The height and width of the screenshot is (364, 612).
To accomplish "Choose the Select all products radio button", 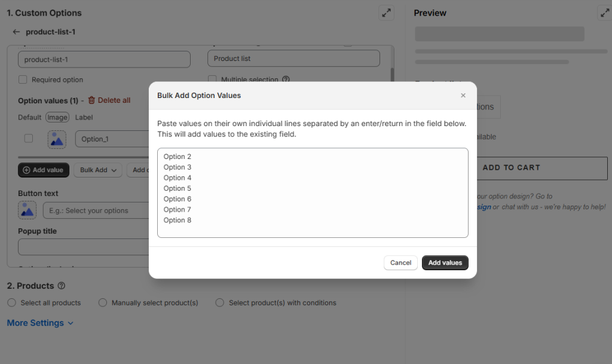I will pyautogui.click(x=12, y=303).
